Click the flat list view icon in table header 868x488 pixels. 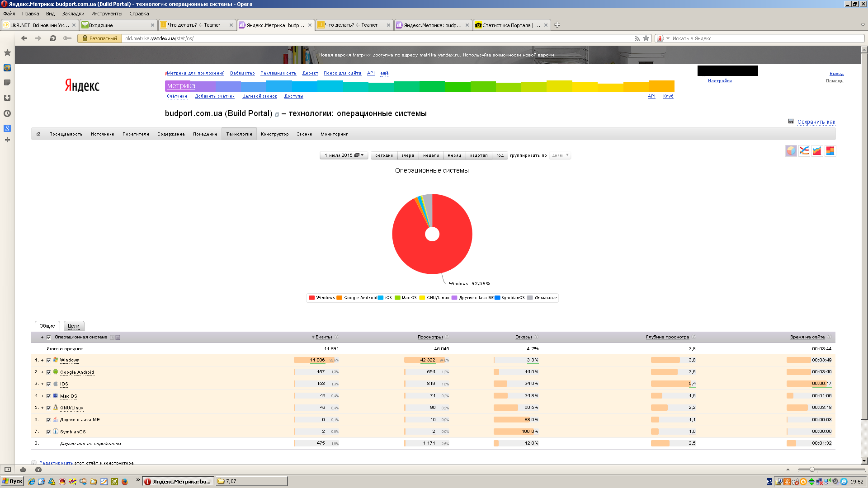(x=118, y=337)
